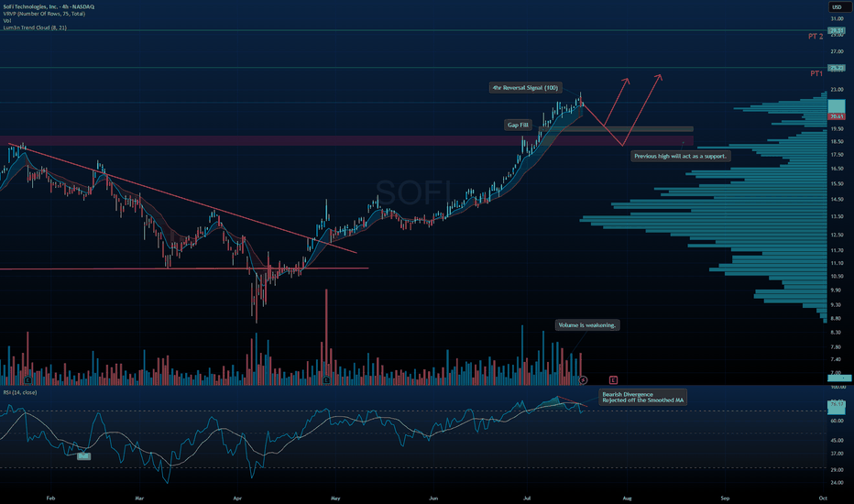Viewport: 854px width, 504px height.
Task: Click the 45.00 RSI scale label
Action: point(837,440)
